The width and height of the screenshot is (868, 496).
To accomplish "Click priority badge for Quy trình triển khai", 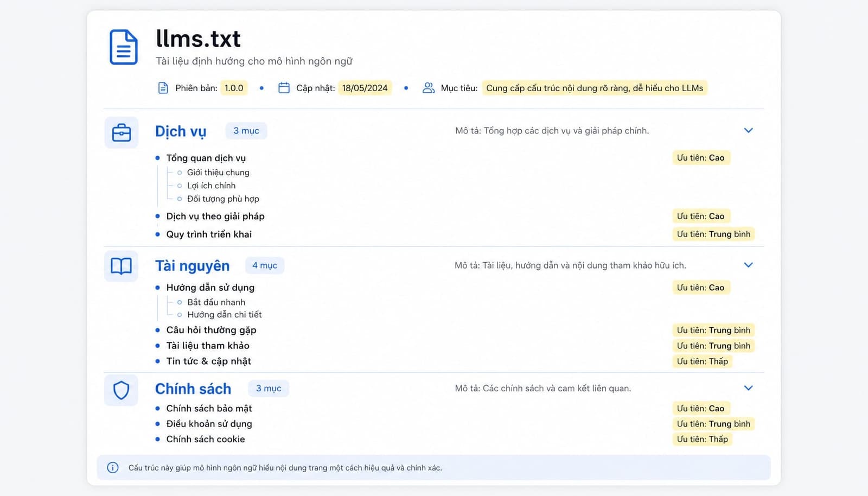I will pos(713,234).
